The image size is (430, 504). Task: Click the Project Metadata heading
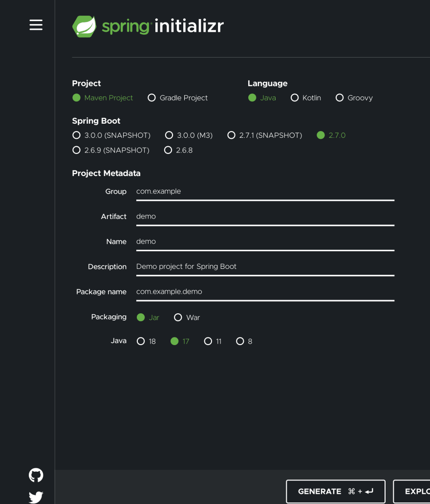[107, 173]
